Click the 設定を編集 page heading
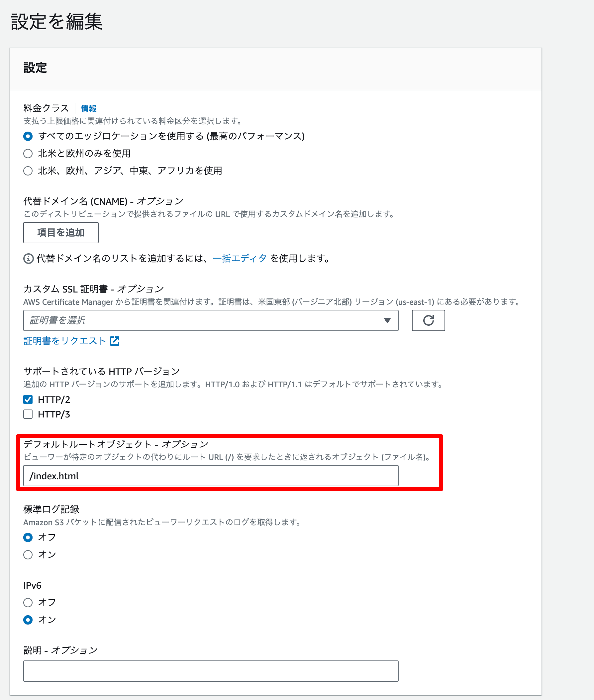 [x=56, y=22]
